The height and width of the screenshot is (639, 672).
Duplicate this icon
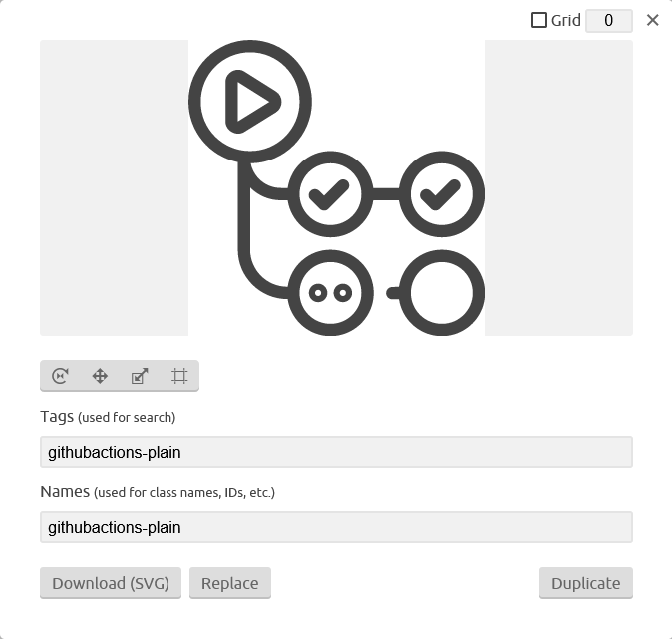click(586, 583)
